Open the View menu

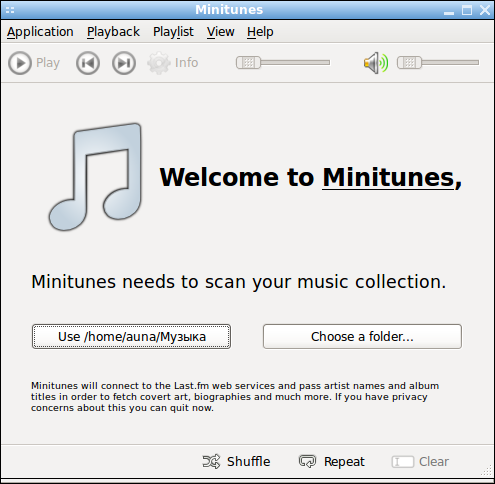[220, 32]
